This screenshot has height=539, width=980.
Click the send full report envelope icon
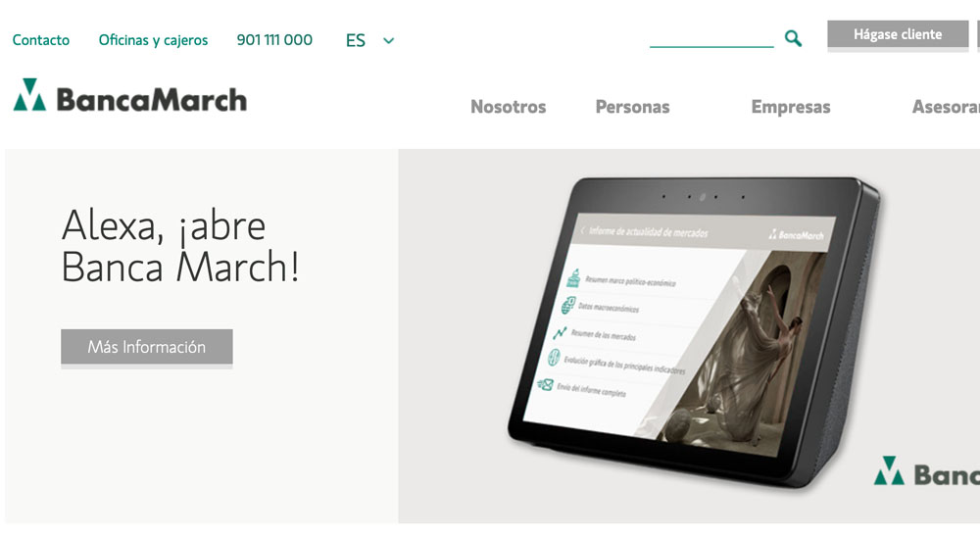tap(546, 384)
